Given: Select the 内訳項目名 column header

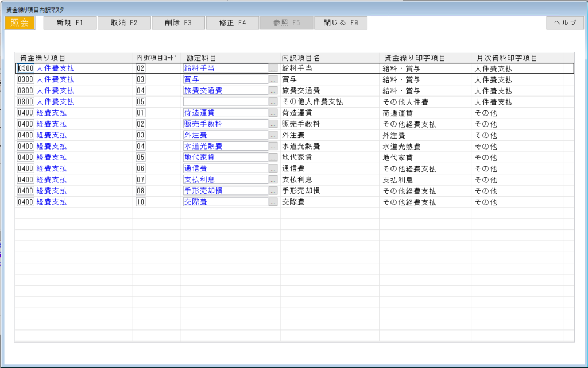Looking at the screenshot, I should point(330,58).
